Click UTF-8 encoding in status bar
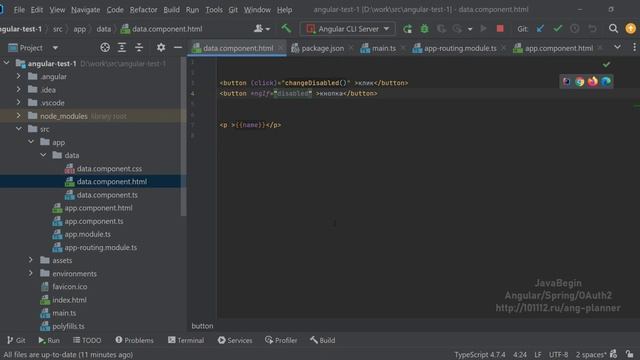This screenshot has width=640, height=360. point(558,354)
